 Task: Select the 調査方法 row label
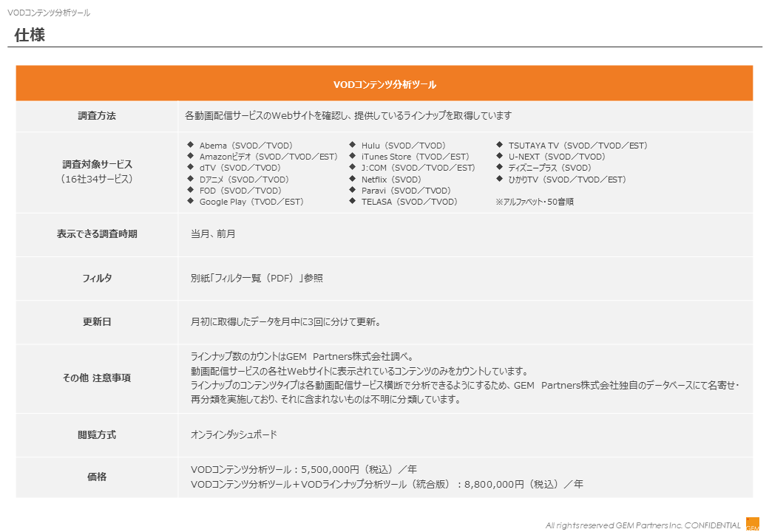(97, 116)
